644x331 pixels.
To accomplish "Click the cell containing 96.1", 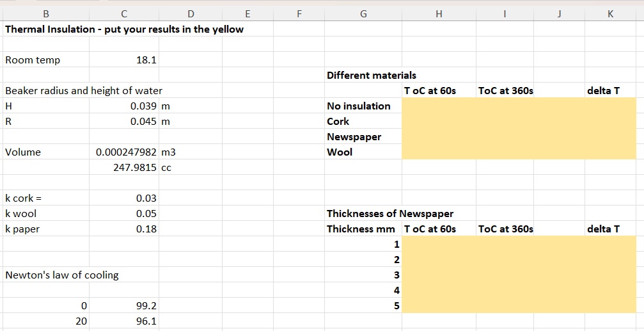I will point(124,321).
